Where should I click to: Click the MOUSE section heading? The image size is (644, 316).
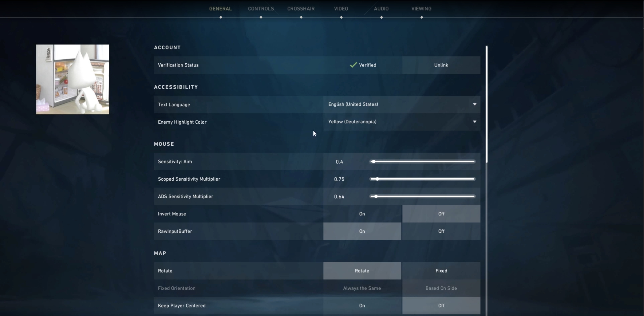coord(164,144)
